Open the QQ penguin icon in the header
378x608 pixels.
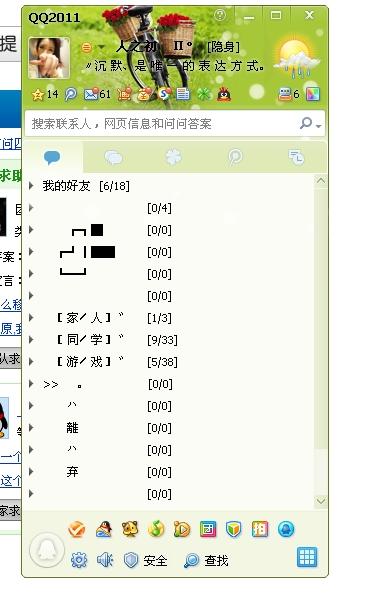pyautogui.click(x=224, y=94)
